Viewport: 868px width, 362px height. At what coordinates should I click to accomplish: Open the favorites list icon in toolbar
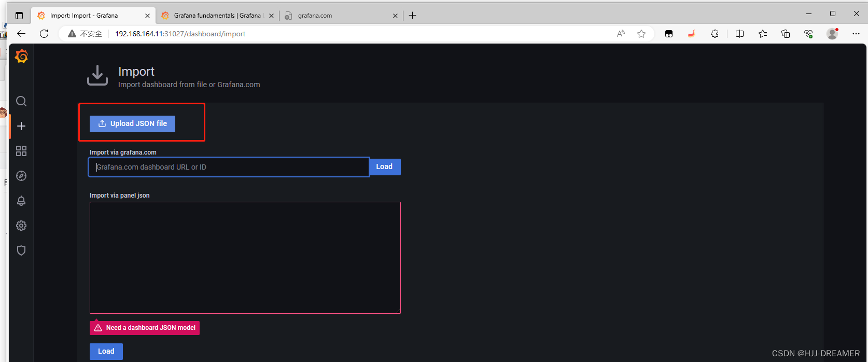pyautogui.click(x=762, y=34)
